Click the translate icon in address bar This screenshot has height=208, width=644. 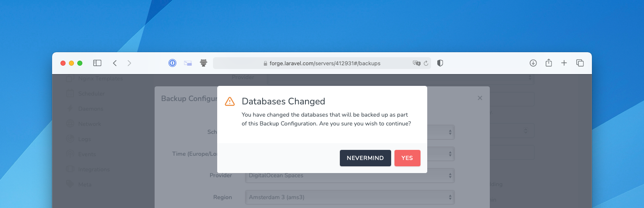[x=416, y=63]
